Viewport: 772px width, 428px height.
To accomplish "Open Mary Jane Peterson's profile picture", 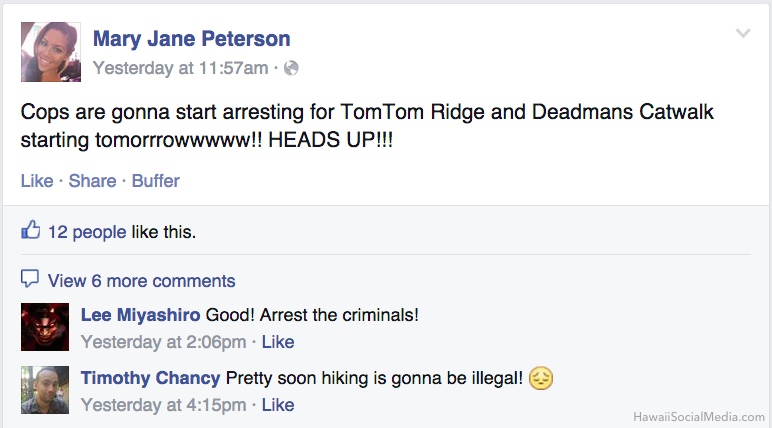I will pos(51,52).
